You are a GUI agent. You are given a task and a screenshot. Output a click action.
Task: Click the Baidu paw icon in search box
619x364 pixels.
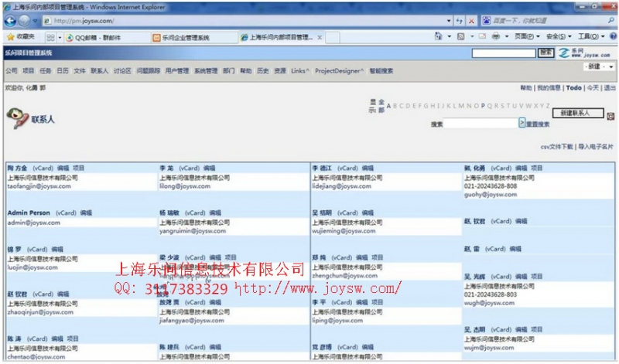point(487,21)
